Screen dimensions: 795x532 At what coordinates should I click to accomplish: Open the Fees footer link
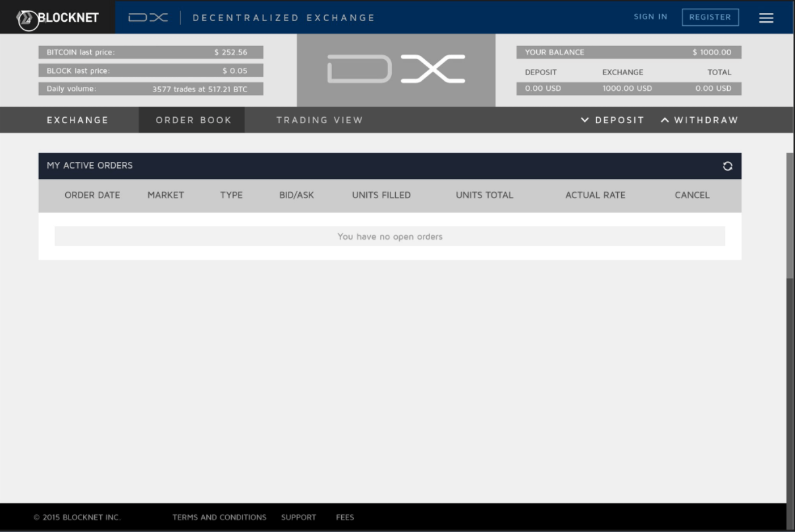click(x=344, y=518)
